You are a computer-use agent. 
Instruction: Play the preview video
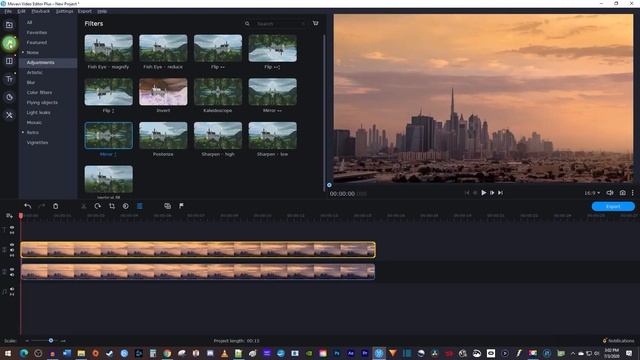(484, 193)
